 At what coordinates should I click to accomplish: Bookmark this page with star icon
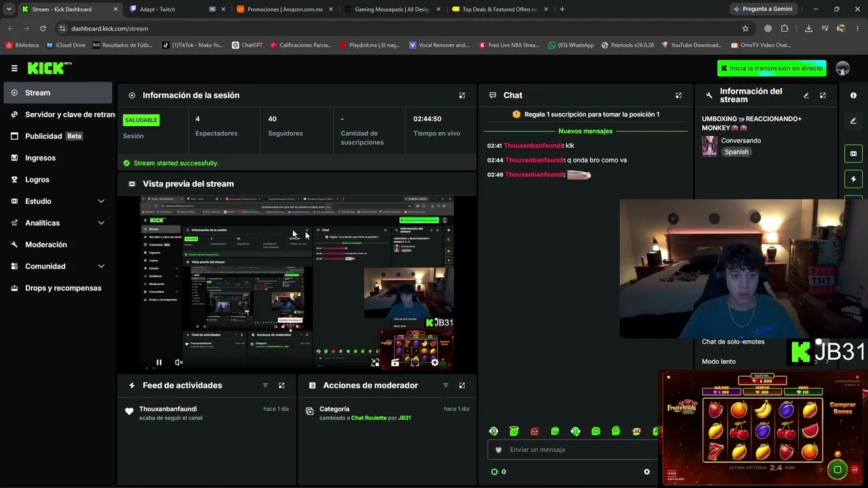coord(745,28)
